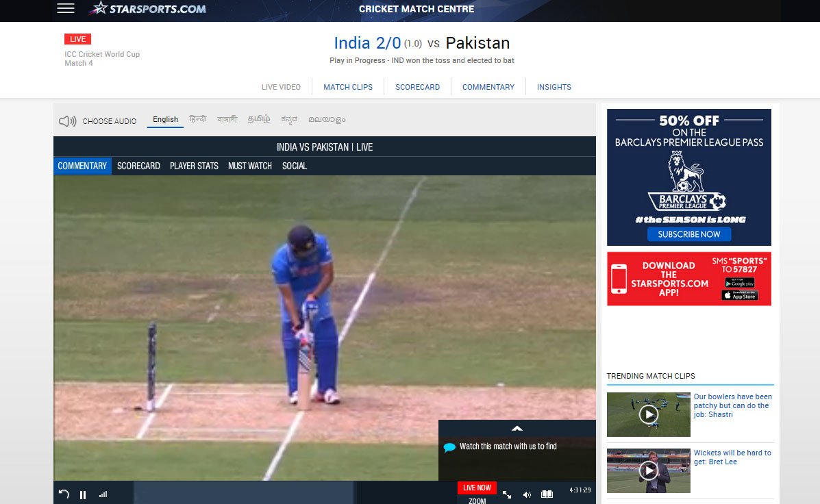The width and height of the screenshot is (820, 504).
Task: Click 'Watch this match with us' message
Action: tap(508, 446)
